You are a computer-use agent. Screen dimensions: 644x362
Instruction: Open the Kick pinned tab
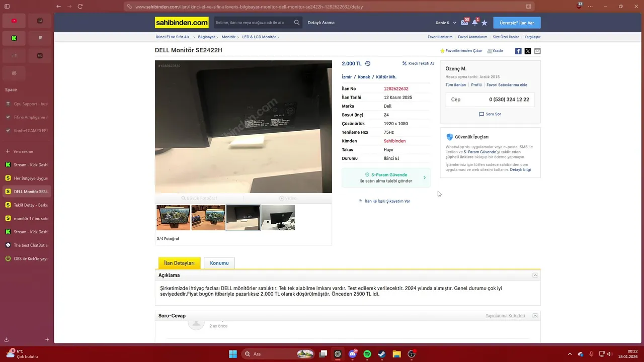[x=14, y=38]
